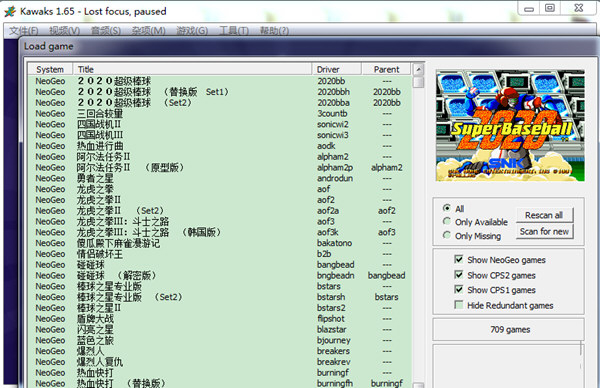The height and width of the screenshot is (388, 600).
Task: Open the 文件(F) menu
Action: pyautogui.click(x=23, y=31)
